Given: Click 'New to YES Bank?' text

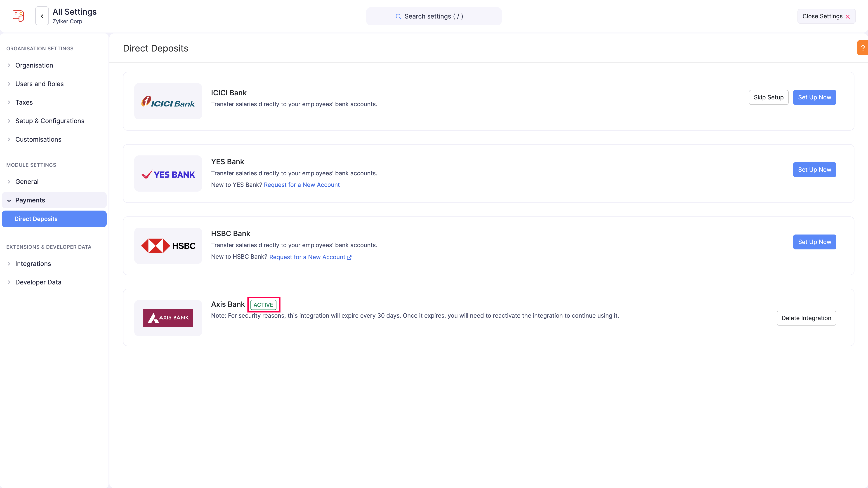Looking at the screenshot, I should coord(236,185).
